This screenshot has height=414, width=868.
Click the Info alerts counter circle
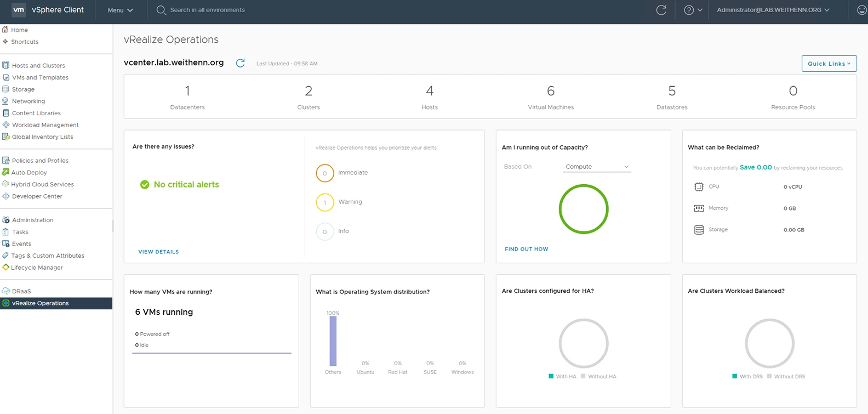[x=325, y=231]
